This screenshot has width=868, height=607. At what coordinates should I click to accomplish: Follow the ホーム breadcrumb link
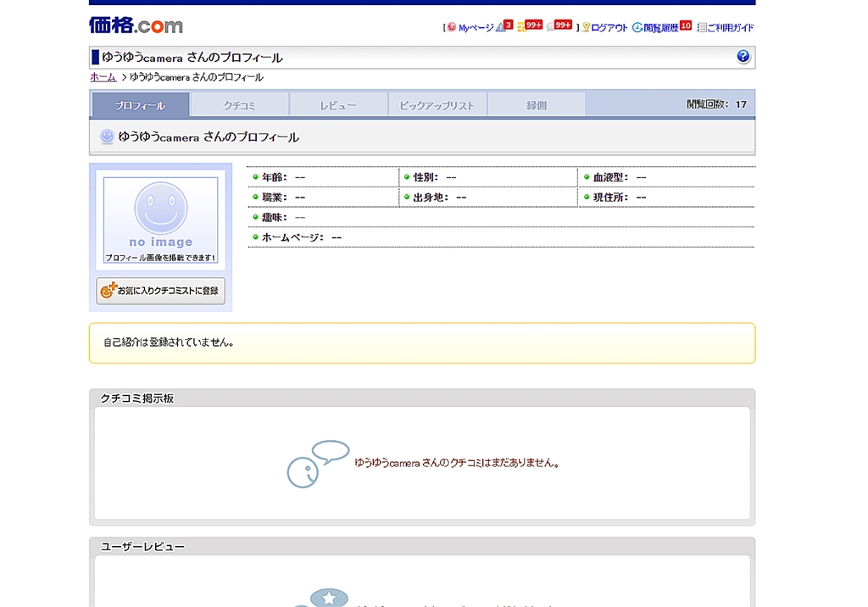pyautogui.click(x=103, y=77)
